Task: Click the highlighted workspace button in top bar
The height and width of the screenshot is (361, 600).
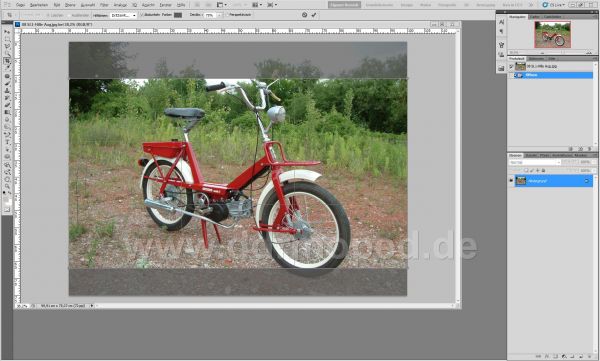Action: 344,5
